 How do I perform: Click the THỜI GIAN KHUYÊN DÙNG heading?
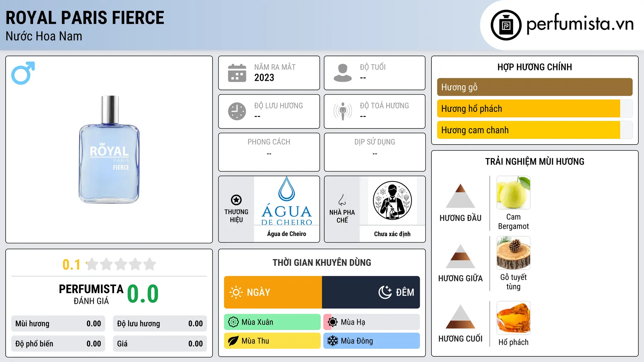point(322,262)
